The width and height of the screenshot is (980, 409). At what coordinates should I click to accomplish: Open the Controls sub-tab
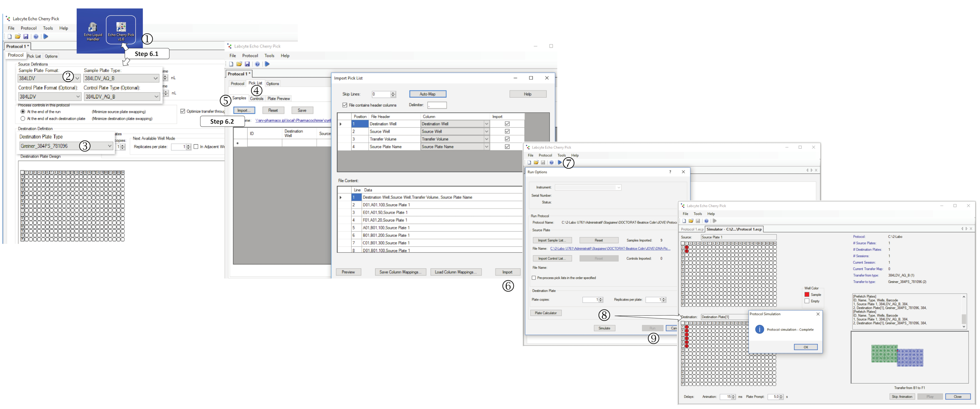coord(257,98)
